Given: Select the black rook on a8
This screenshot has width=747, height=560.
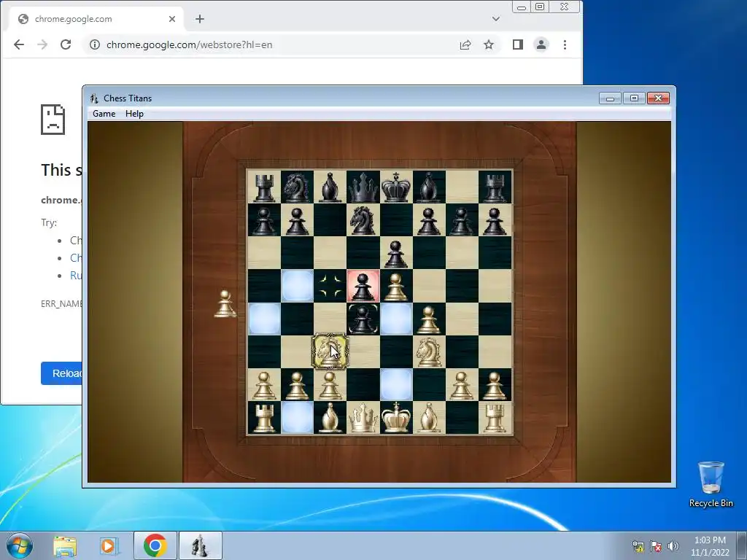Looking at the screenshot, I should pyautogui.click(x=264, y=187).
